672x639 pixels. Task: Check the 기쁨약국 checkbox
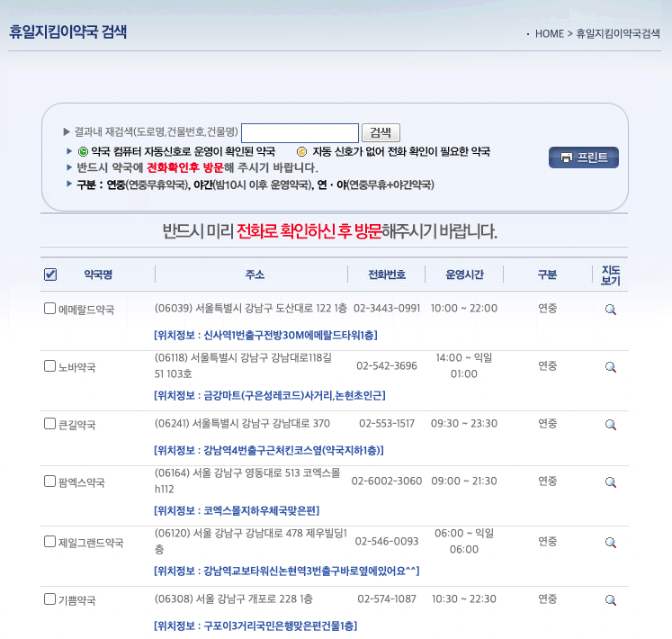coord(49,598)
